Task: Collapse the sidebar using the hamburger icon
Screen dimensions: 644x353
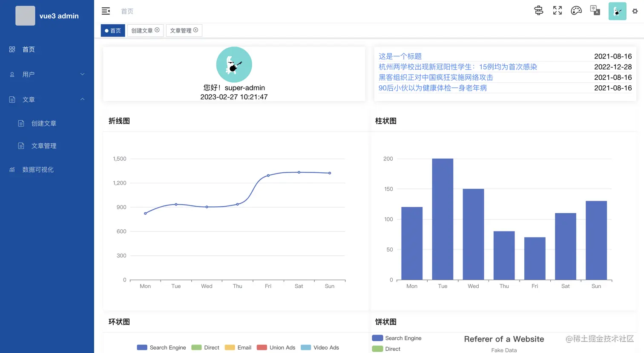Action: click(x=106, y=11)
